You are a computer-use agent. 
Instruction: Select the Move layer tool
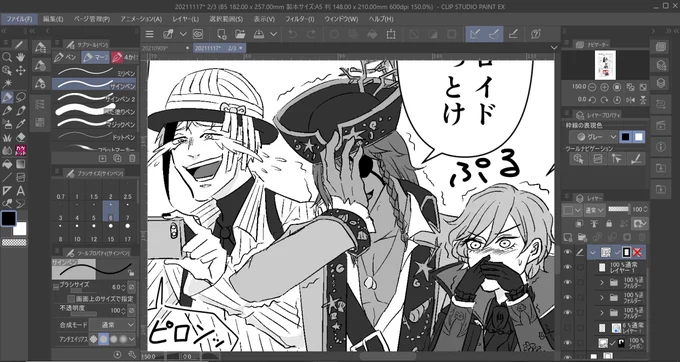tap(20, 70)
